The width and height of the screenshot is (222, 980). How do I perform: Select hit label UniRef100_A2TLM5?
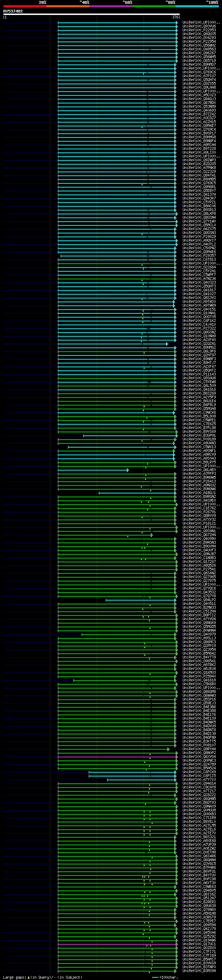(199, 826)
